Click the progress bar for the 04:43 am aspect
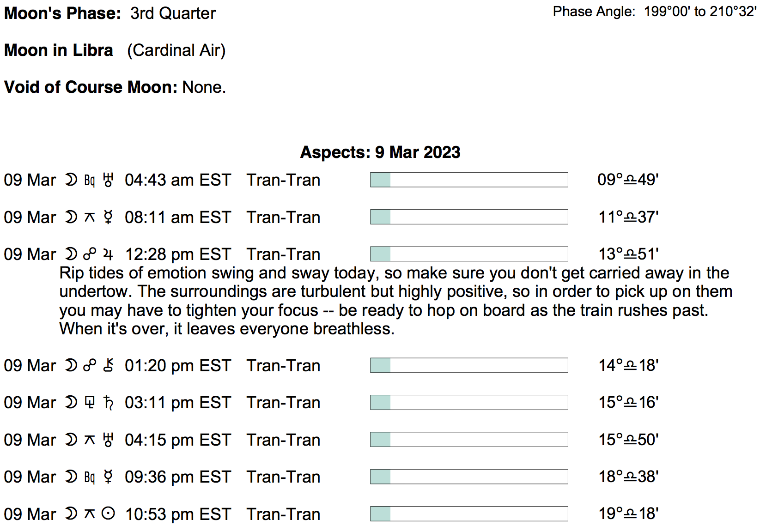Viewport: 766px width, 532px height. coord(469,180)
